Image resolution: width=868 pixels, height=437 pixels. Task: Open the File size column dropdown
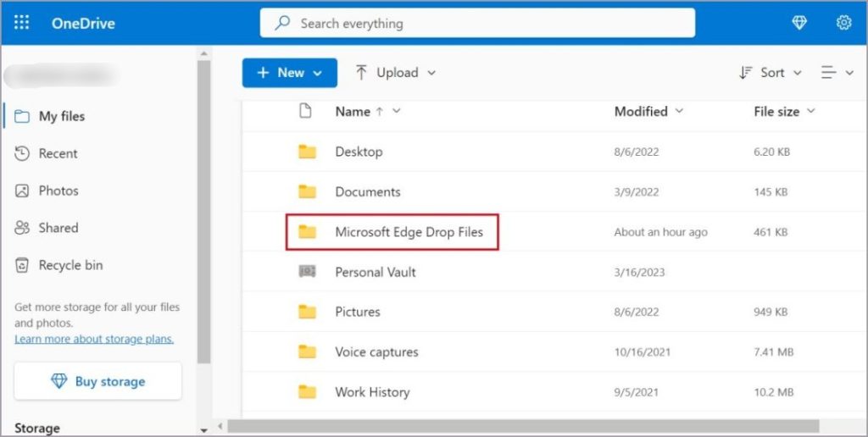(811, 111)
